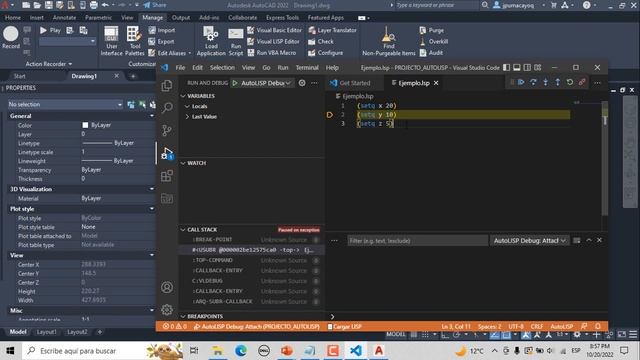Open VS Code Accounts icon
This screenshot has height=360, width=640.
point(167,287)
